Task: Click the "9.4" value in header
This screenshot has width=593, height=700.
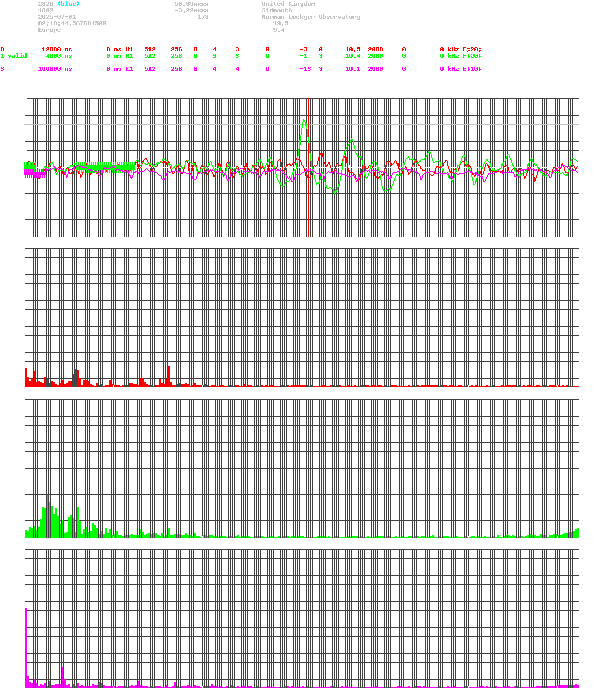Action: point(279,30)
